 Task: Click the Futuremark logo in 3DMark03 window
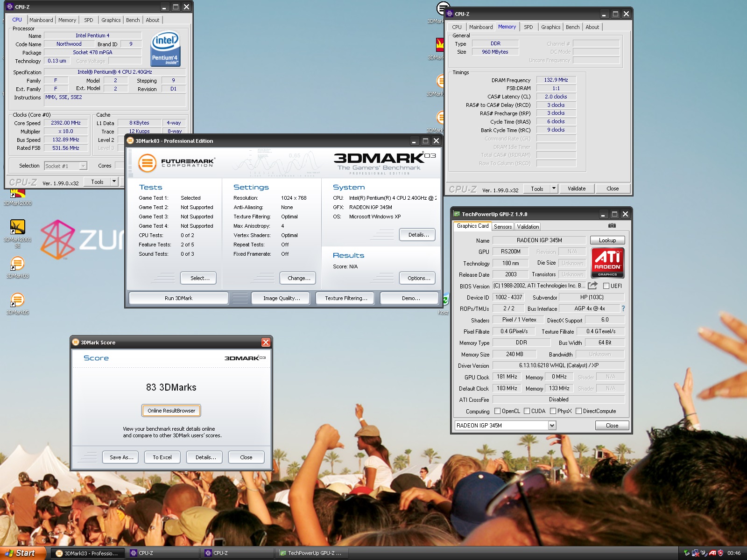(x=176, y=163)
